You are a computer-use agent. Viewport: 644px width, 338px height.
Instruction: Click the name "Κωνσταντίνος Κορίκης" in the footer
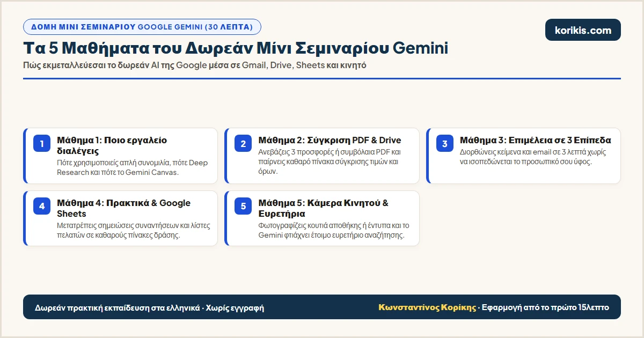pyautogui.click(x=427, y=307)
